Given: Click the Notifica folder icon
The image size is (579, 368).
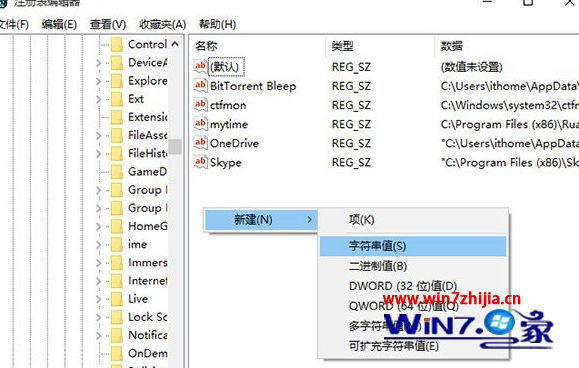Looking at the screenshot, I should tap(117, 335).
